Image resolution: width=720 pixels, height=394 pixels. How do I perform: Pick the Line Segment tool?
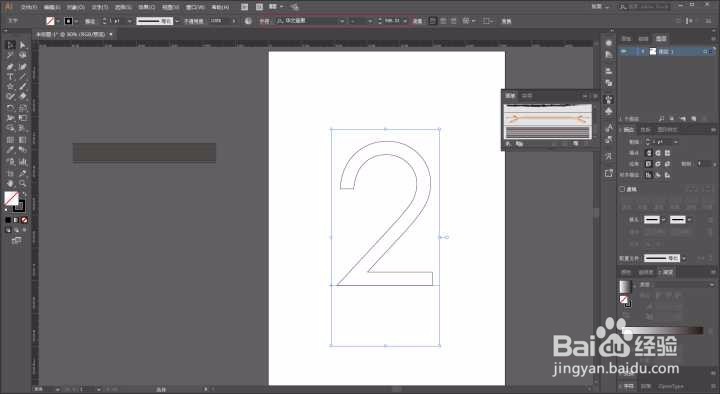(22, 77)
